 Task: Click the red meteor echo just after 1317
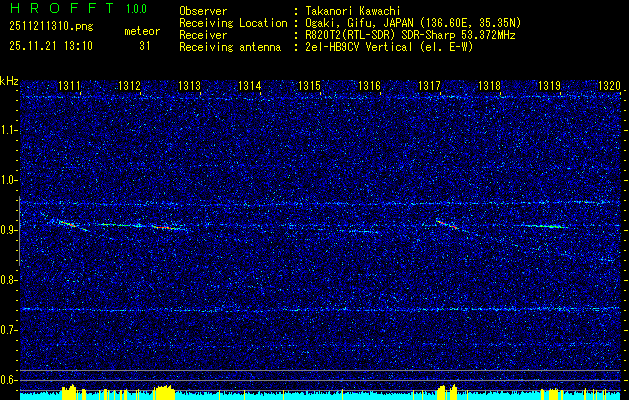pyautogui.click(x=447, y=224)
